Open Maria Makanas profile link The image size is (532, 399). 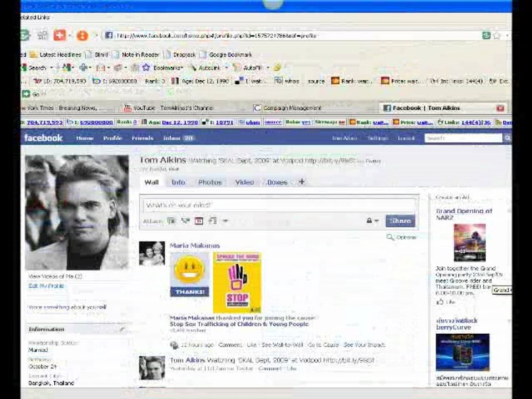pos(195,245)
